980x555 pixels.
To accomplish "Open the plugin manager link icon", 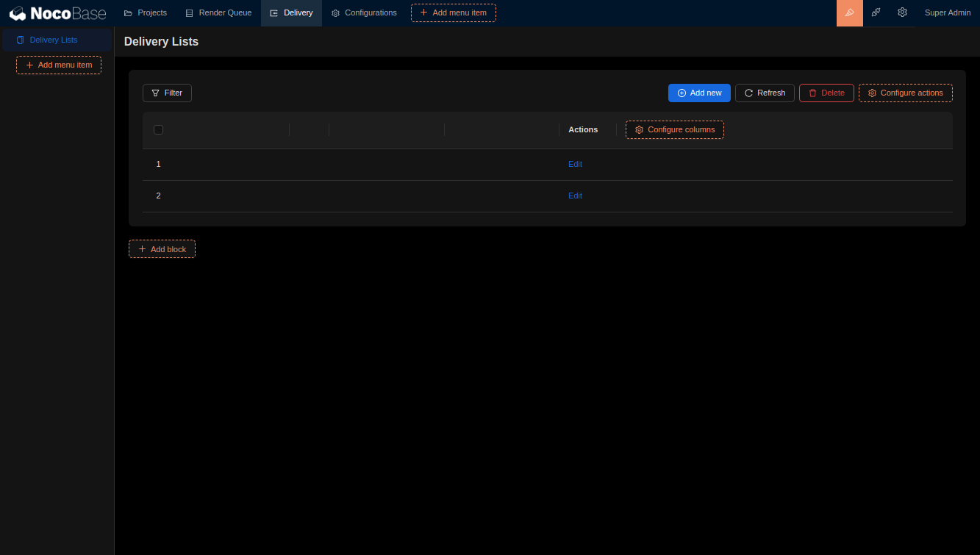I will pyautogui.click(x=876, y=12).
